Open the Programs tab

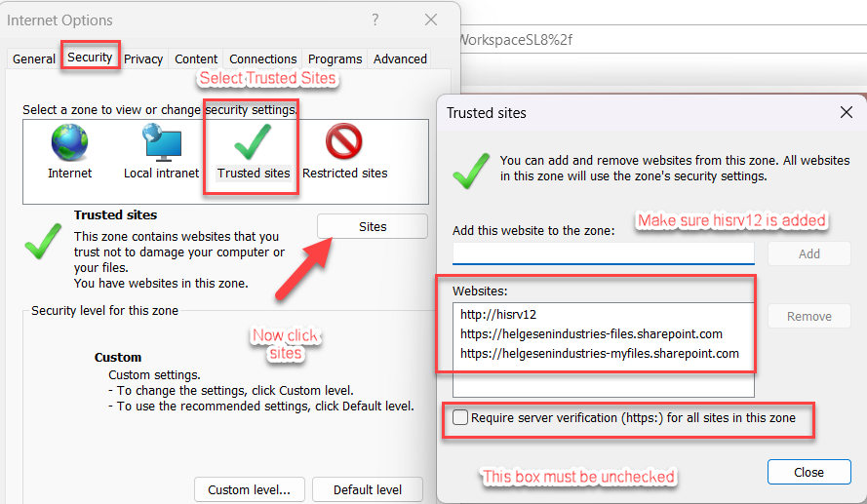(x=335, y=58)
